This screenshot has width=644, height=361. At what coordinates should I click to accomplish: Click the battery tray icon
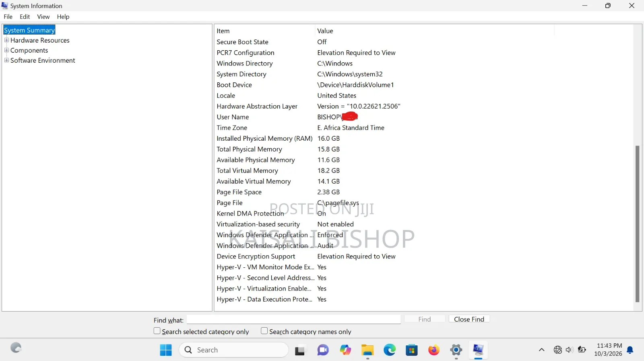tap(582, 350)
